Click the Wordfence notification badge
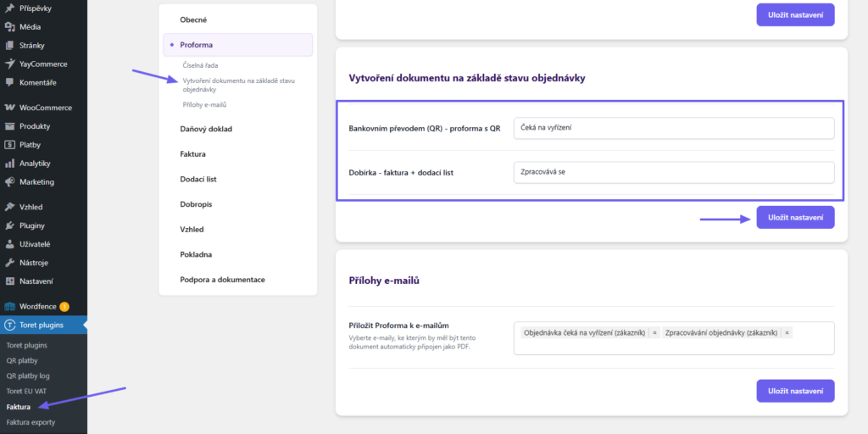The height and width of the screenshot is (434, 868). 64,306
